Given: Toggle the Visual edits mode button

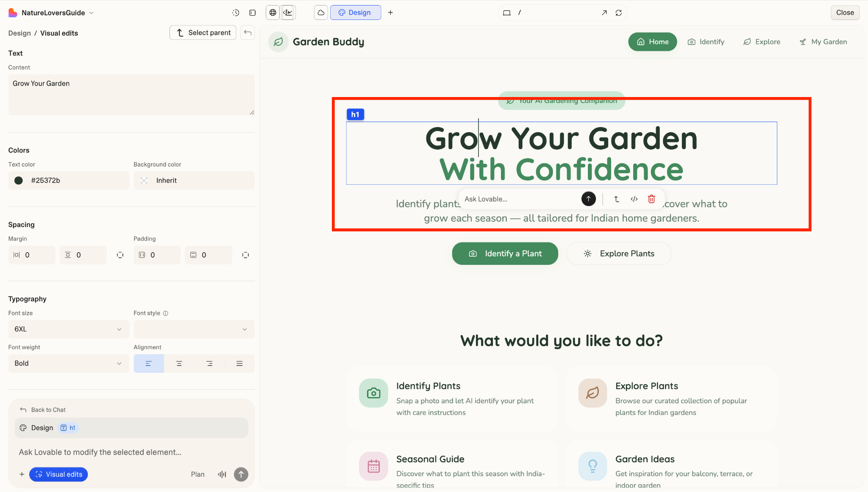Looking at the screenshot, I should (58, 474).
